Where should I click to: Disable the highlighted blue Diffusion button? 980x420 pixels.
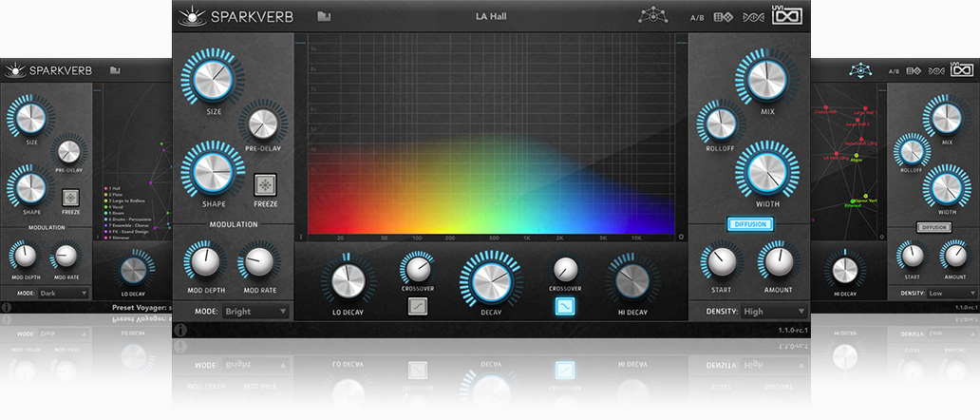(x=750, y=224)
